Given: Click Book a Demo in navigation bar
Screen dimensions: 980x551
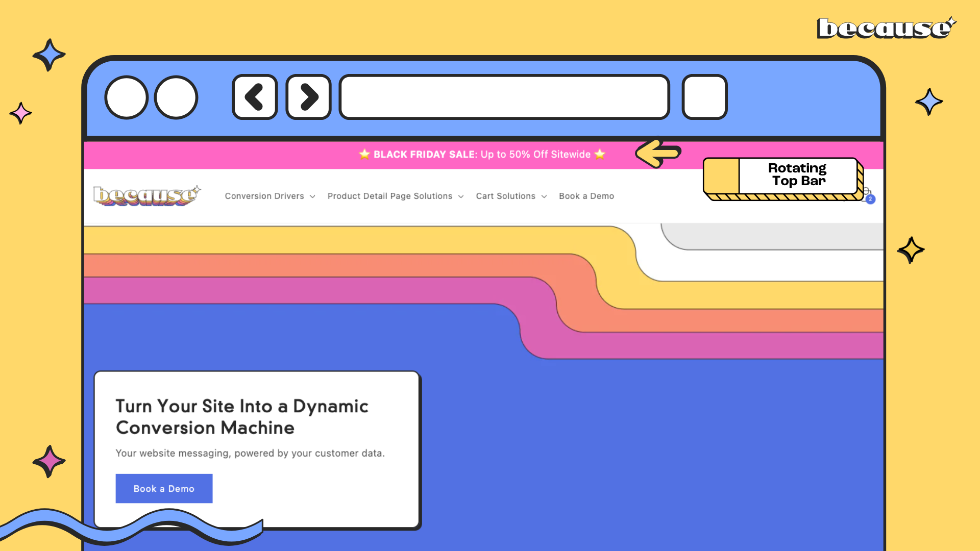Looking at the screenshot, I should tap(586, 196).
